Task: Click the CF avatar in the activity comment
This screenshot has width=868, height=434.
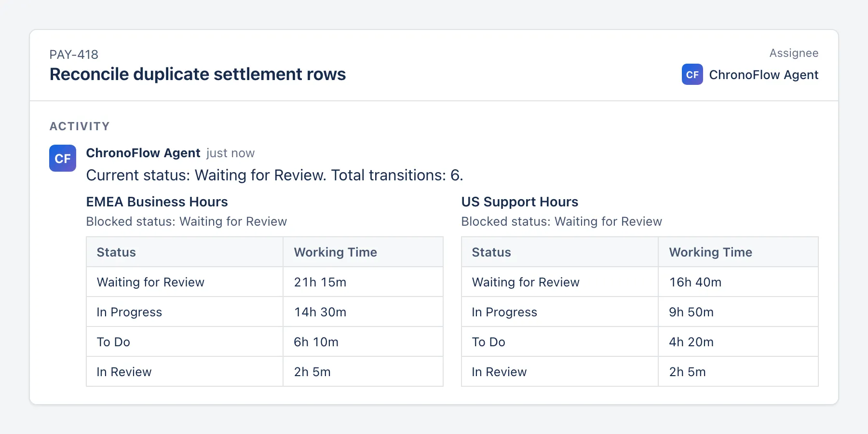Action: point(63,158)
